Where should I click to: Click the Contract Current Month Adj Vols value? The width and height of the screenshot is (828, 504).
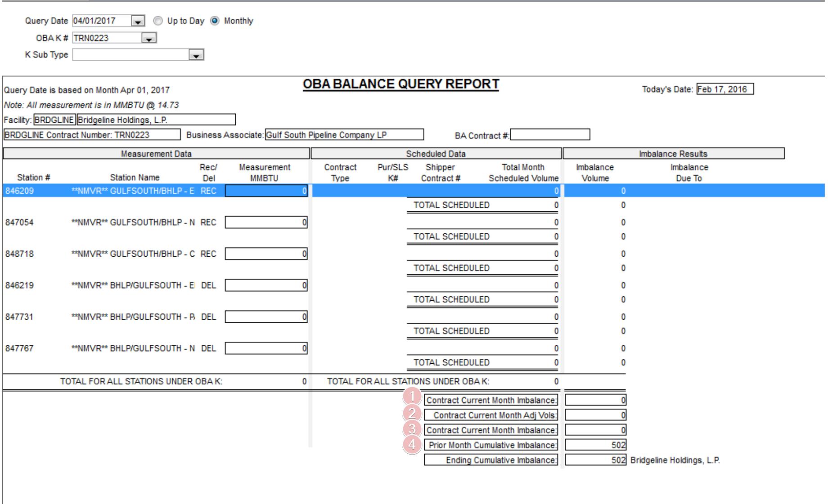(x=595, y=415)
